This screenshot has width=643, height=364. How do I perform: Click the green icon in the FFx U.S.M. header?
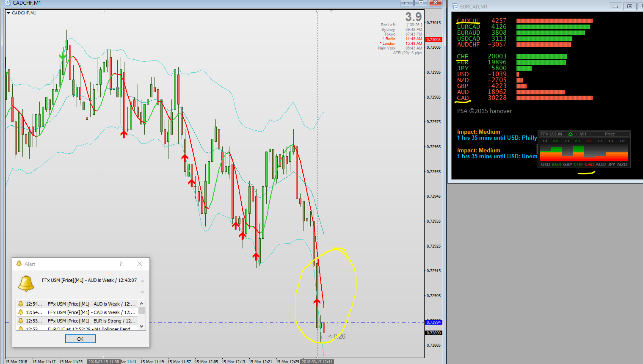[571, 134]
